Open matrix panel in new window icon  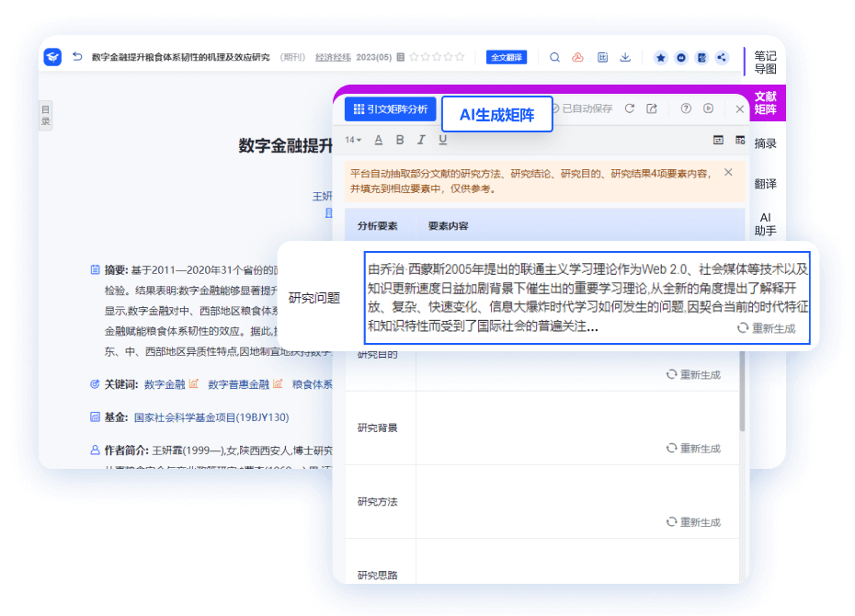click(652, 108)
